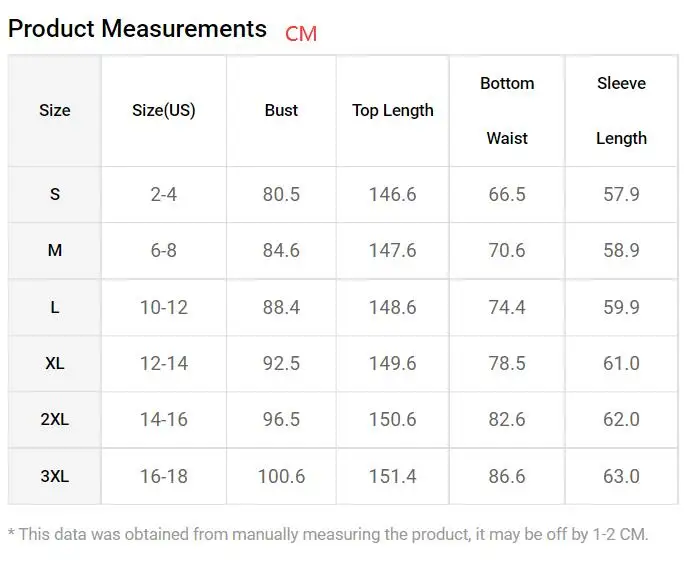Click the S size row label
Viewport: 694px width, 564px height.
pos(55,194)
